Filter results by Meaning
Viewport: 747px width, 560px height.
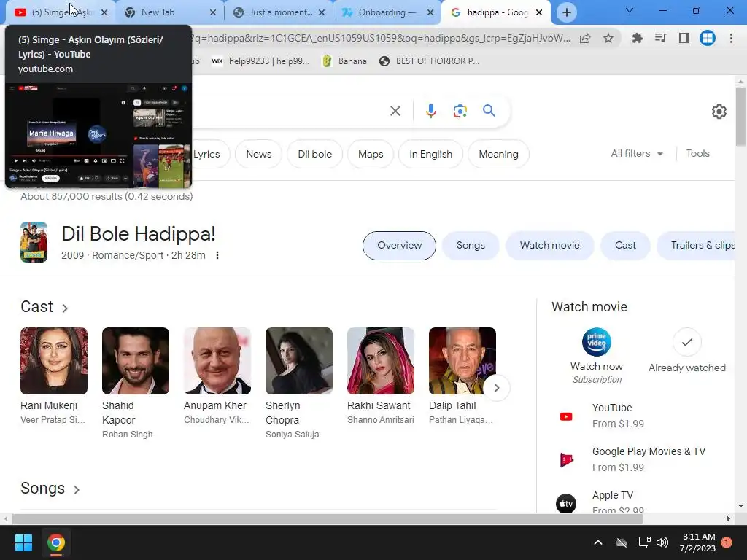point(498,154)
